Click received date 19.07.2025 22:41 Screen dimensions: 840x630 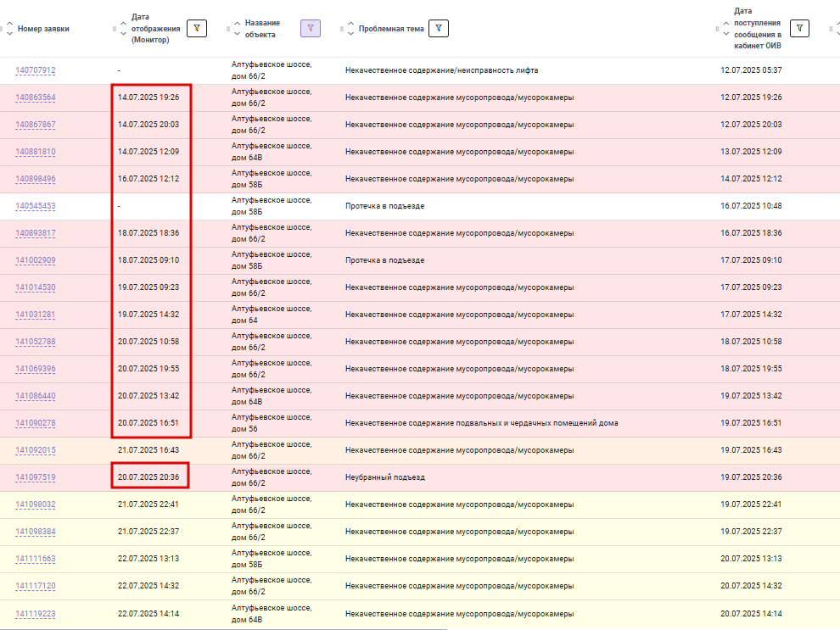(751, 505)
